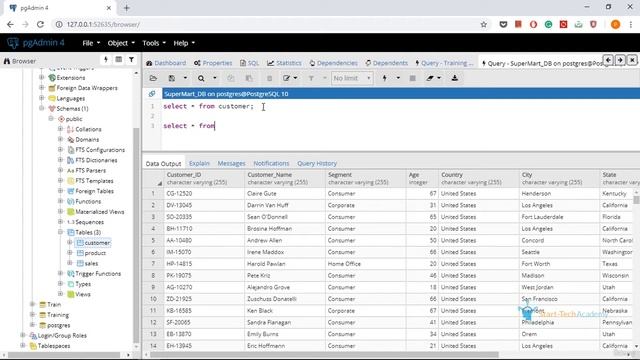Open the File menu
This screenshot has width=640, height=360.
coord(91,43)
